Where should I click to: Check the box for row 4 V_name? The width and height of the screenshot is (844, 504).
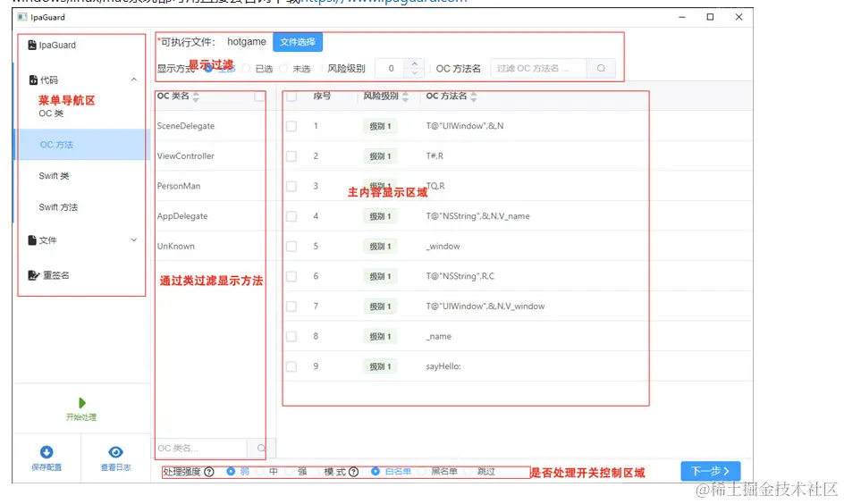(x=291, y=216)
